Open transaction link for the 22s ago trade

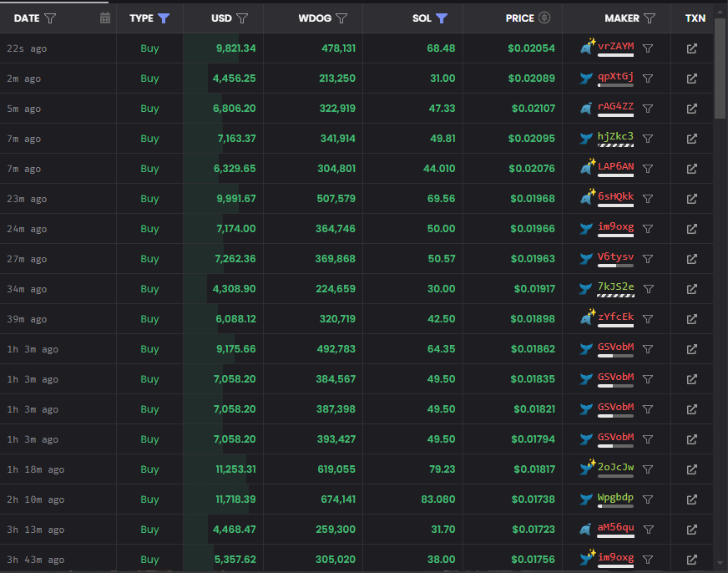pos(692,48)
